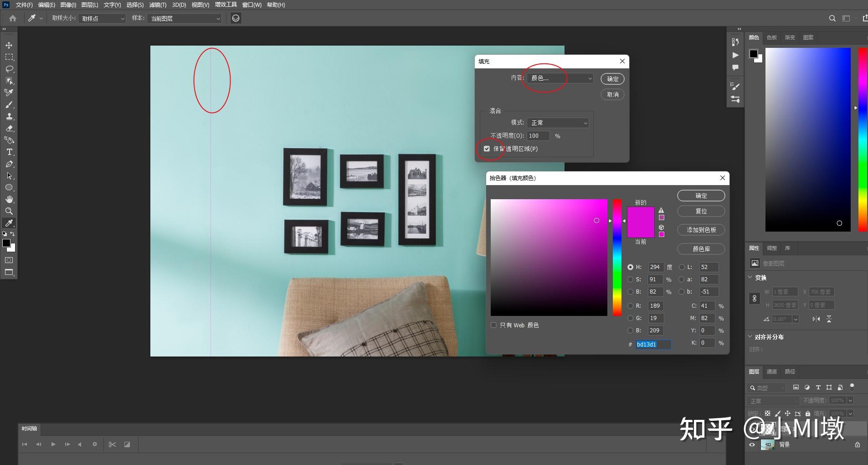Select the Rectangular Marquee tool
Screen dimensions: 868x465
coord(9,57)
